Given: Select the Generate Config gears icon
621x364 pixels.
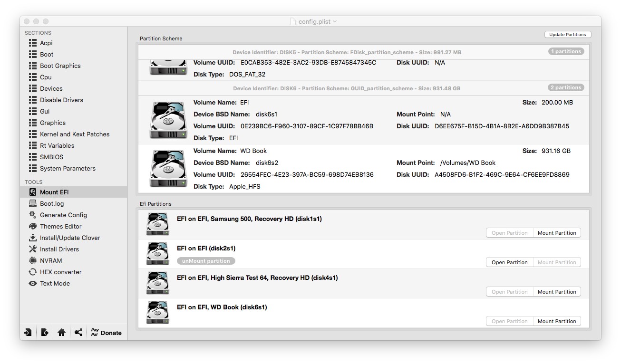Looking at the screenshot, I should point(33,215).
